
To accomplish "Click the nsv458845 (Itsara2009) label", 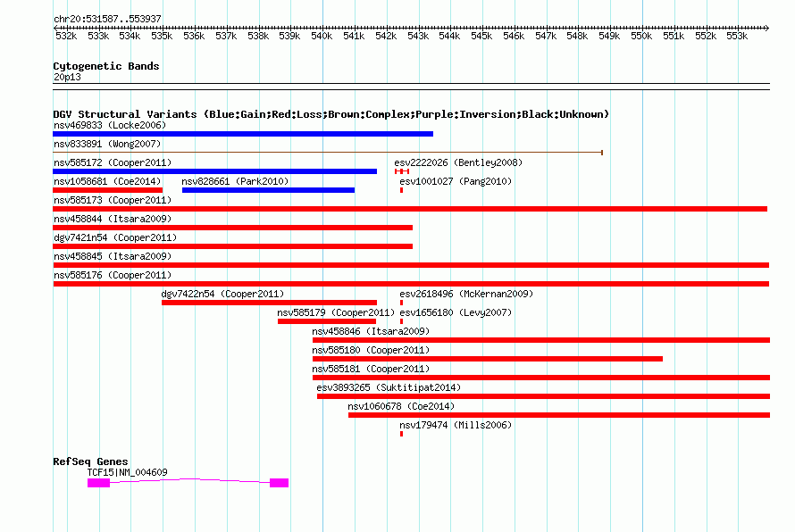I will click(x=113, y=256).
